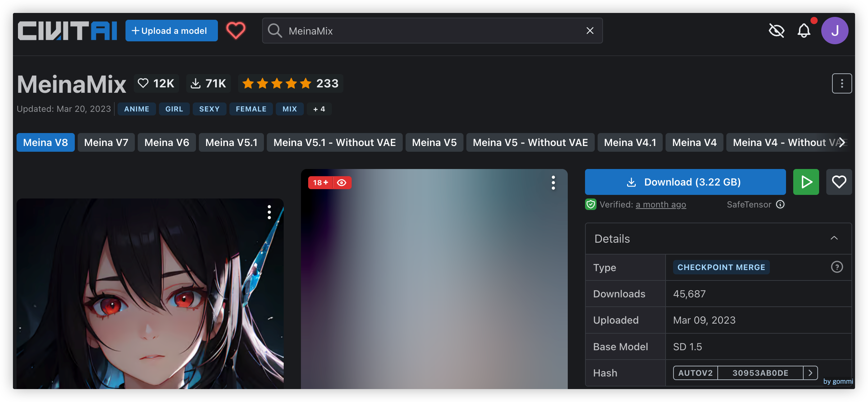Open the 'a month ago' verified link
The height and width of the screenshot is (402, 868).
(x=661, y=205)
